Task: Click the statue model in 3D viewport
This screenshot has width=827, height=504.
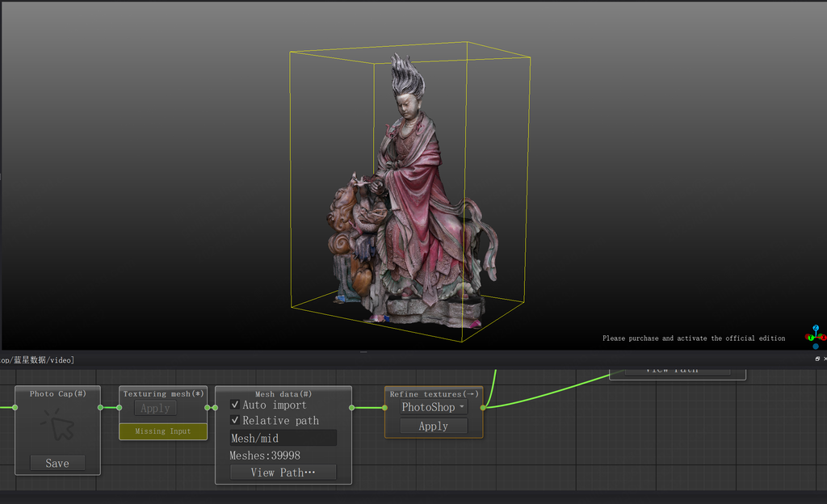Action: point(412,210)
